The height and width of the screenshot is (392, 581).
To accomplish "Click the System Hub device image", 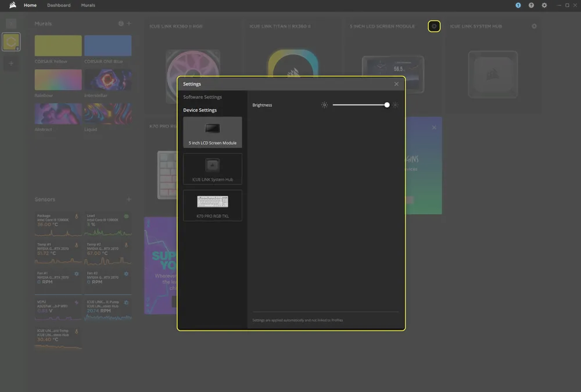I will (493, 74).
